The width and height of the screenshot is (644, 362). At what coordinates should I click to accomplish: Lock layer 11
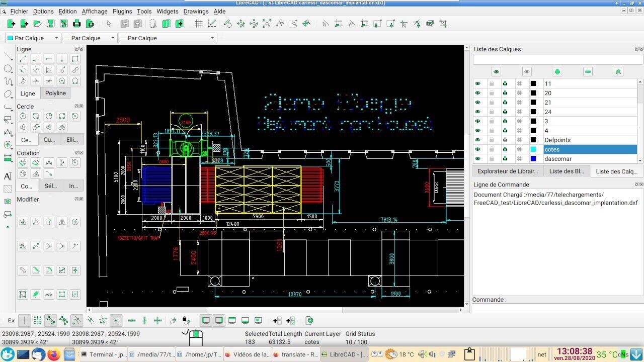[x=492, y=83]
